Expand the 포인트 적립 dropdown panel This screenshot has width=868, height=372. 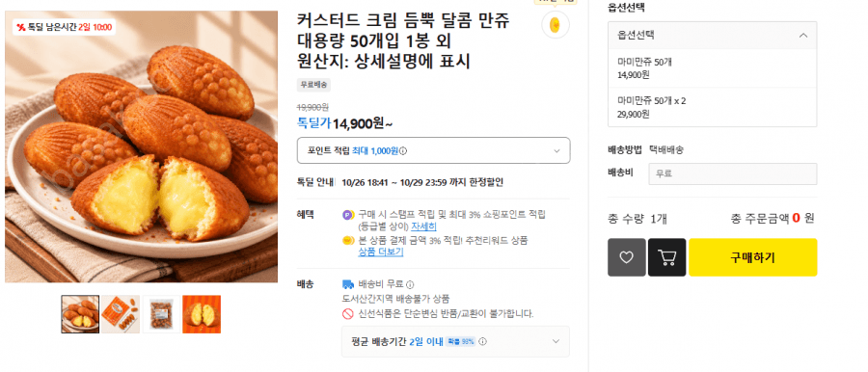[433, 150]
